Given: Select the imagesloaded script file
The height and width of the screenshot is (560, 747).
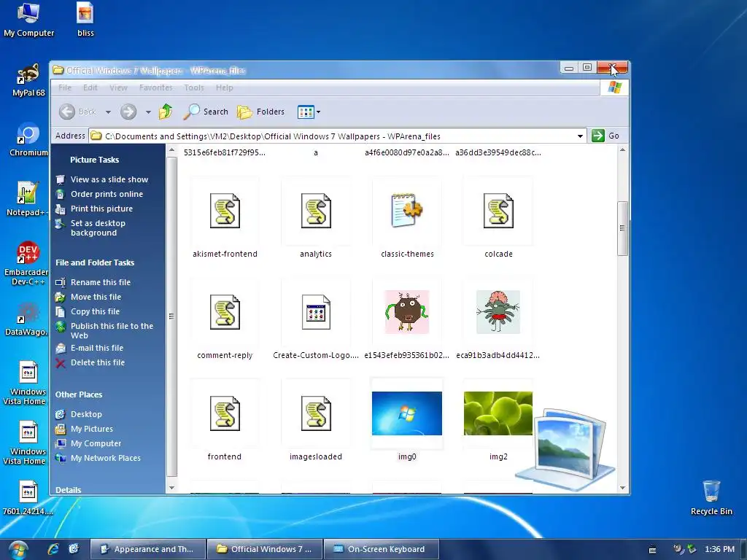Looking at the screenshot, I should pyautogui.click(x=316, y=414).
